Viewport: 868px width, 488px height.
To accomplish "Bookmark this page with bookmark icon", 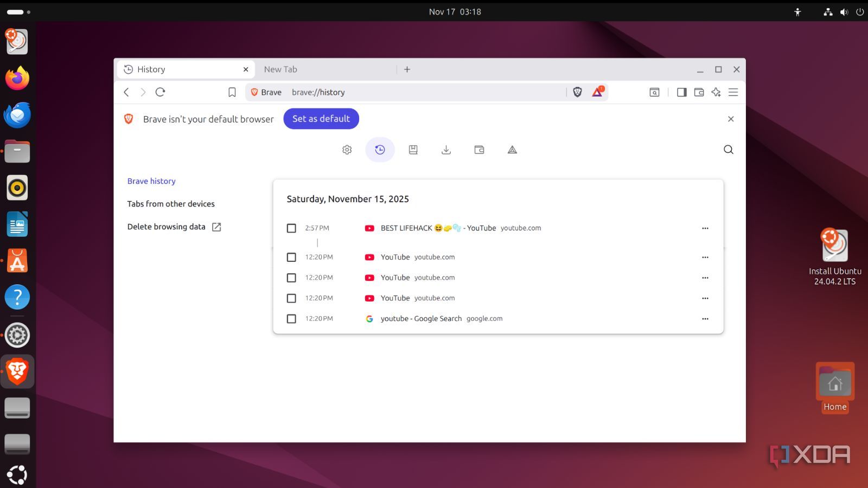I will tap(232, 92).
